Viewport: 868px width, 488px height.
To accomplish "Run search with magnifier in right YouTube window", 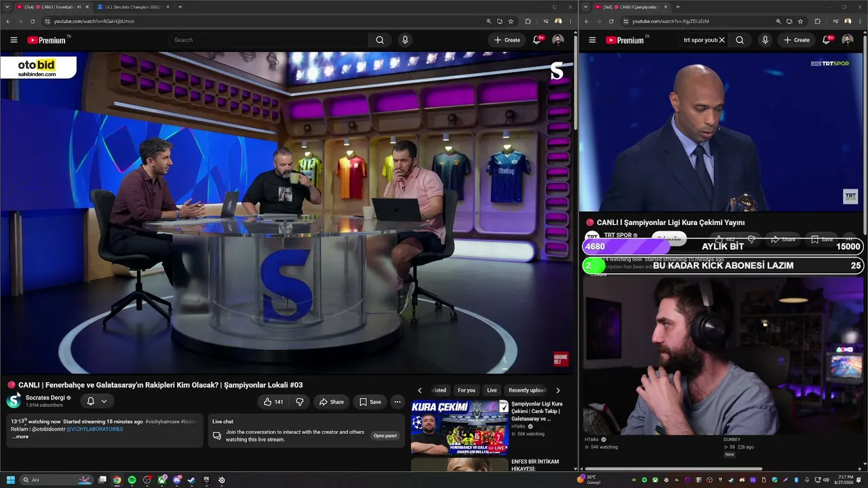I will pos(740,40).
